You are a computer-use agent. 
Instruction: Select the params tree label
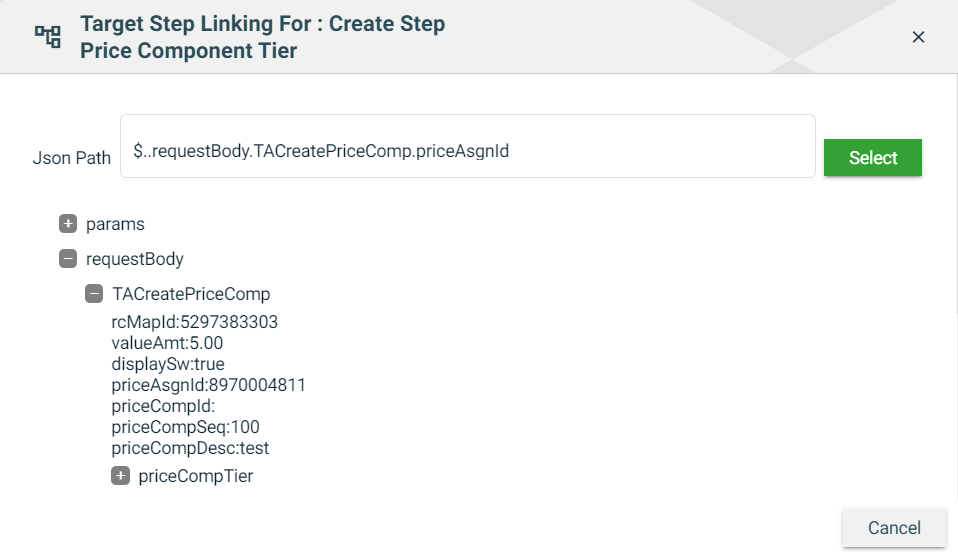coord(115,224)
